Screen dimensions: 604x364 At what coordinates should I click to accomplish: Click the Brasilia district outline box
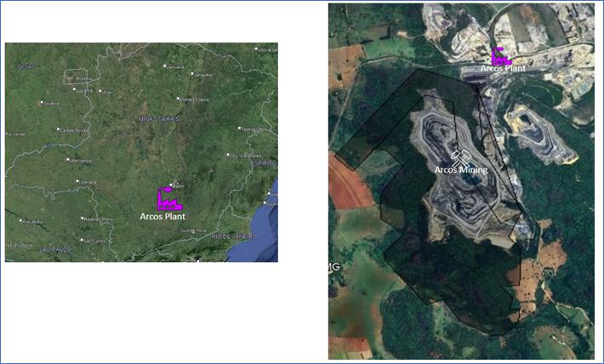pos(76,77)
